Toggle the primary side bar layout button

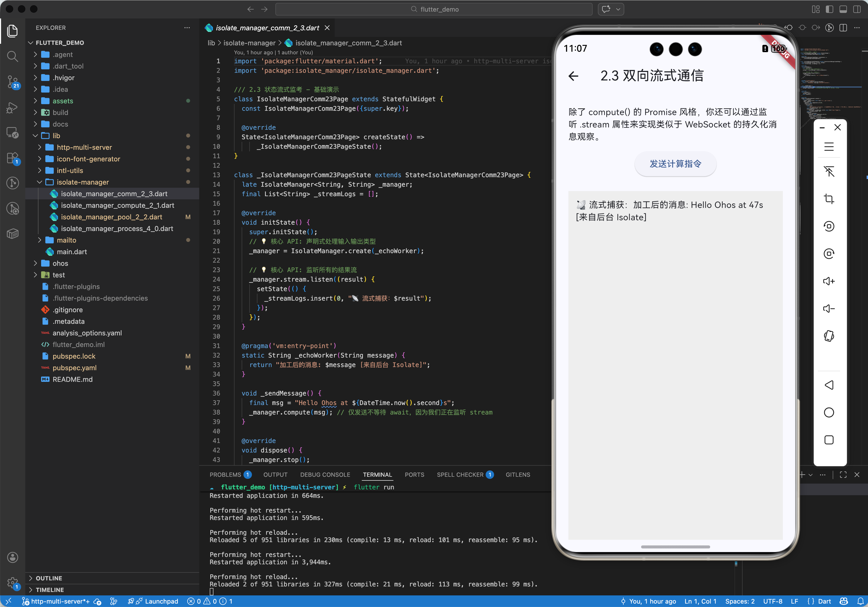tap(830, 9)
